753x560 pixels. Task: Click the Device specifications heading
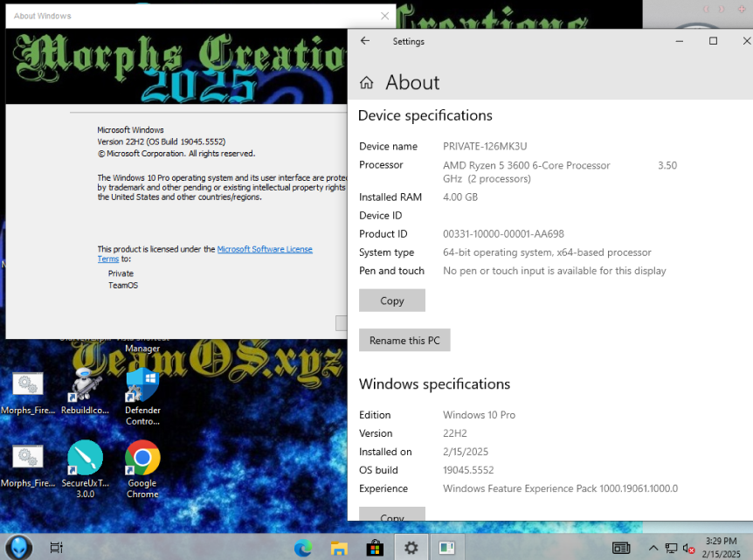[x=425, y=115]
